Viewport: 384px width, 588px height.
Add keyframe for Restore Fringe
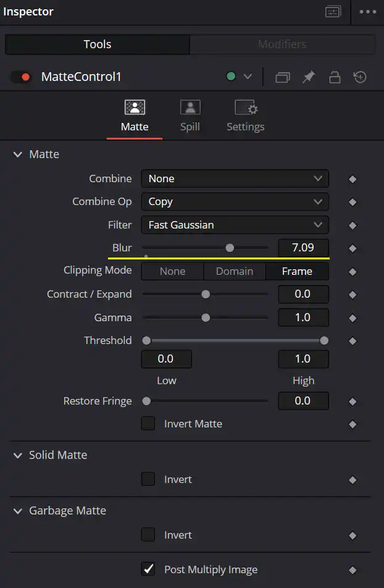coord(353,401)
